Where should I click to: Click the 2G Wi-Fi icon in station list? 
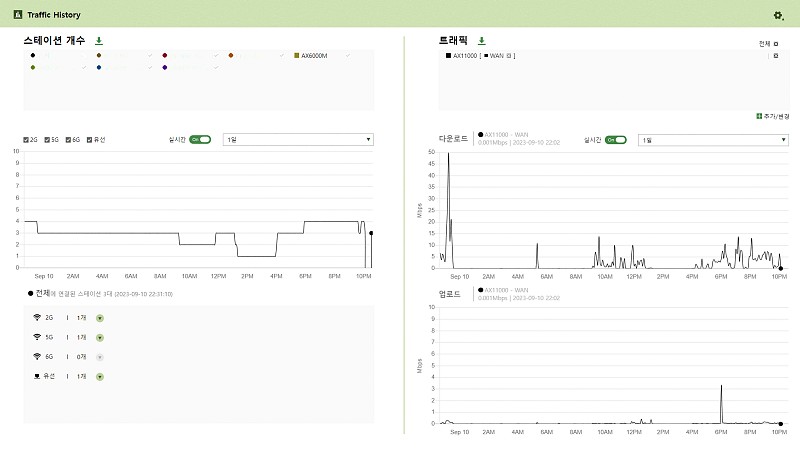click(37, 318)
